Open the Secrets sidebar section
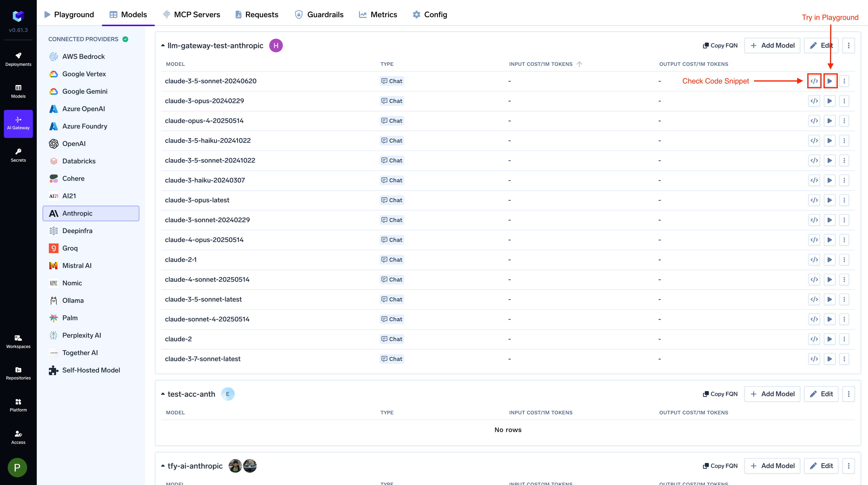The image size is (868, 485). pyautogui.click(x=18, y=155)
